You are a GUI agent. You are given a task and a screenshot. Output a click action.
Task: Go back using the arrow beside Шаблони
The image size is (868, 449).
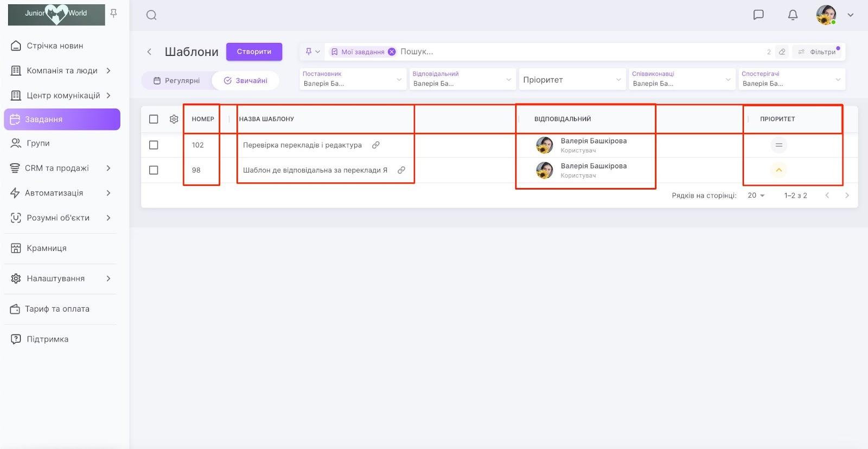[x=149, y=52]
